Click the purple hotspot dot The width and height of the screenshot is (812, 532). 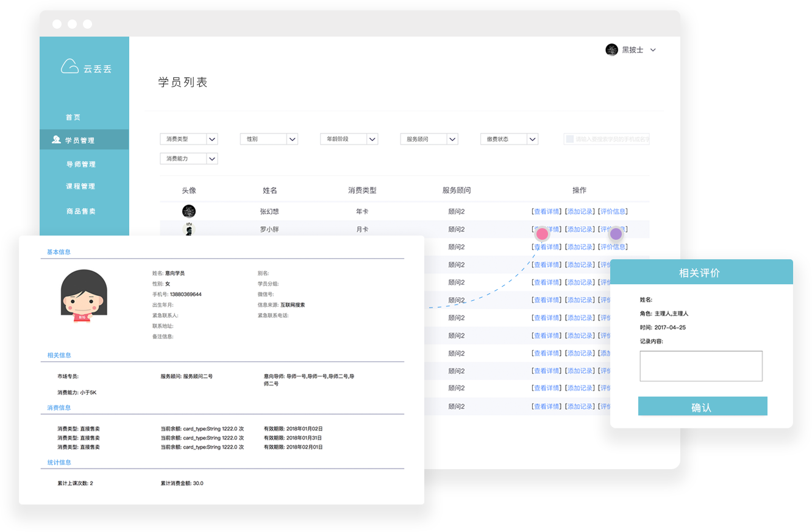click(x=616, y=234)
